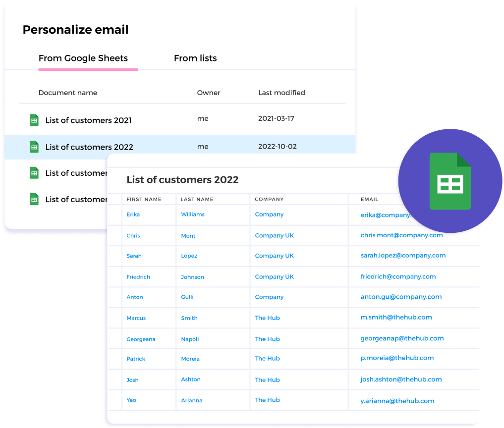Image resolution: width=504 pixels, height=428 pixels.
Task: Select the first name link "Erika"
Action: click(133, 214)
